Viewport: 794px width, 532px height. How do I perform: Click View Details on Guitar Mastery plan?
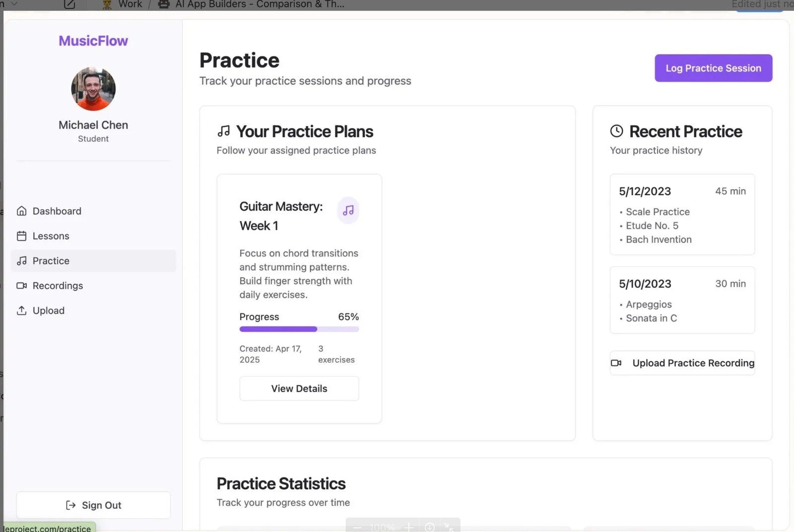[x=299, y=389]
